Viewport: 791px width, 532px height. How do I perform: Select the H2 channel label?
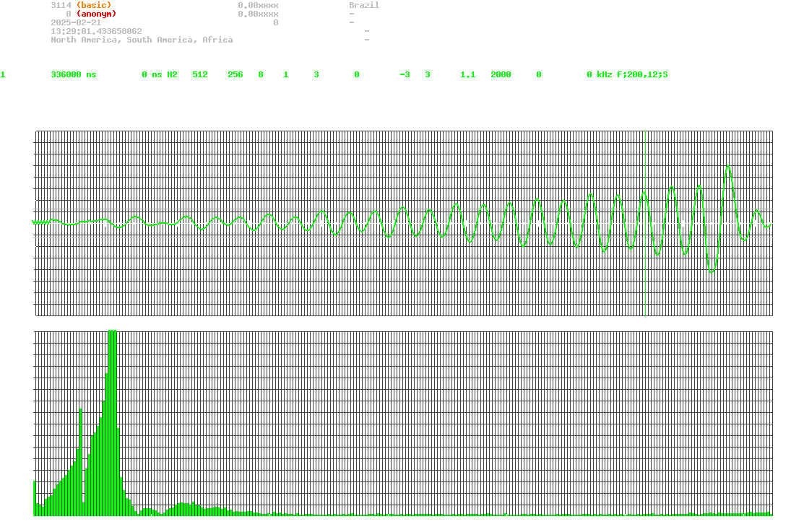172,74
